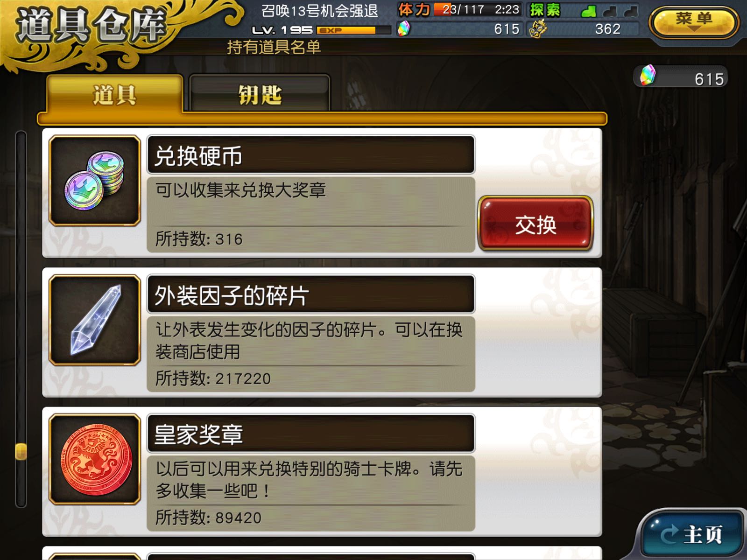Click the return arrow on 主页 button
Screen dimensions: 747x560
(668, 533)
